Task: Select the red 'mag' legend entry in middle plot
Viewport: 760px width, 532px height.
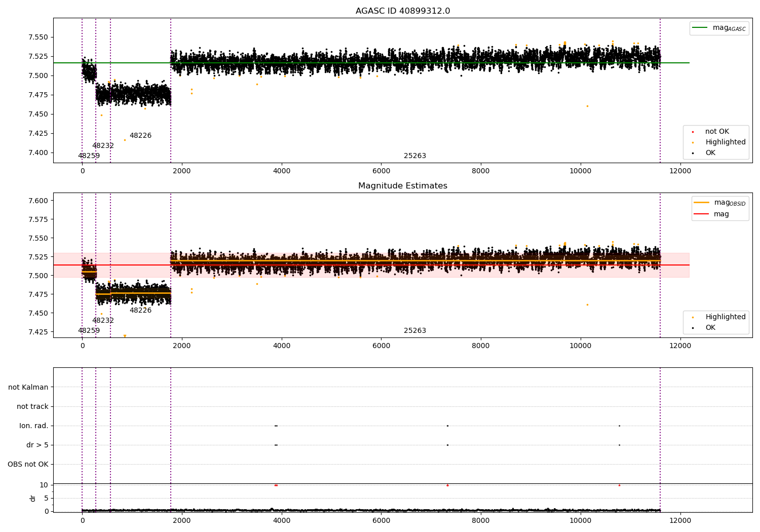Action: pyautogui.click(x=712, y=214)
